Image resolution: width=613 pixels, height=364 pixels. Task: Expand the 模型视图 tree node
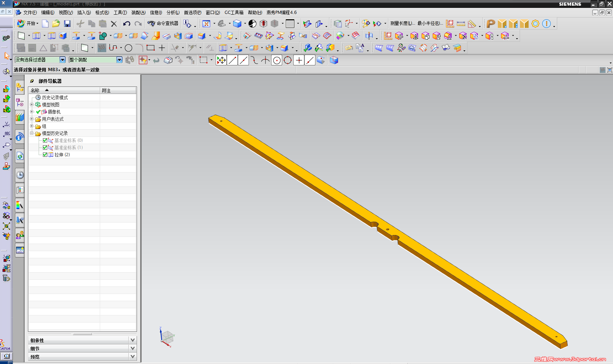click(32, 105)
